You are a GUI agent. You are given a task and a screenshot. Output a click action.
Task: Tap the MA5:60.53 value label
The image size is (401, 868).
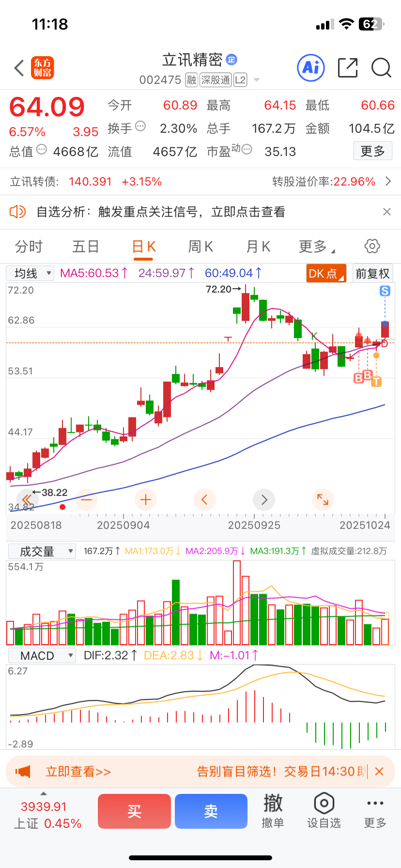coord(94,273)
